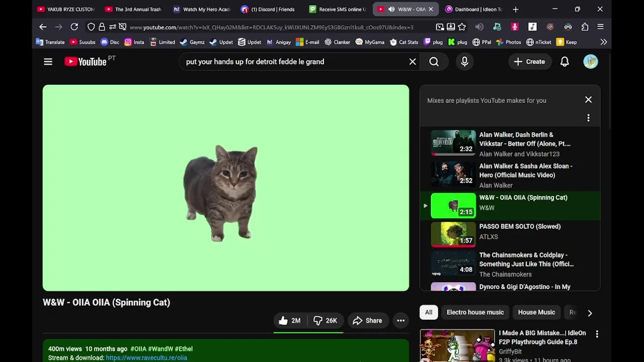Open the PPal bookmark
Image resolution: width=644 pixels, height=362 pixels.
(481, 42)
